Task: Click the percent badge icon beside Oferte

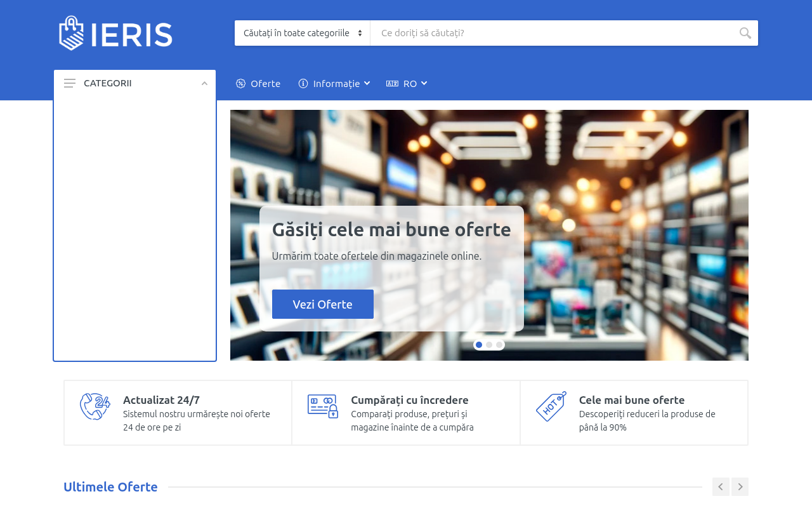Action: tap(240, 83)
